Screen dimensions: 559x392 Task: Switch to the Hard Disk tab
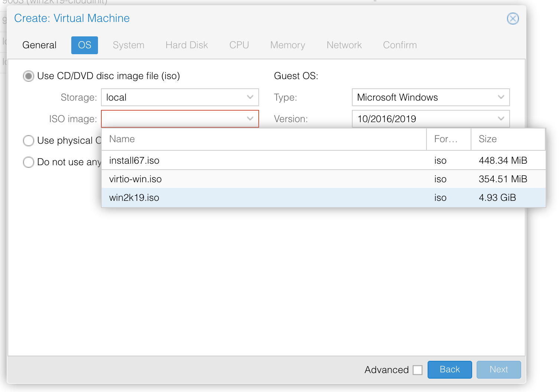186,45
